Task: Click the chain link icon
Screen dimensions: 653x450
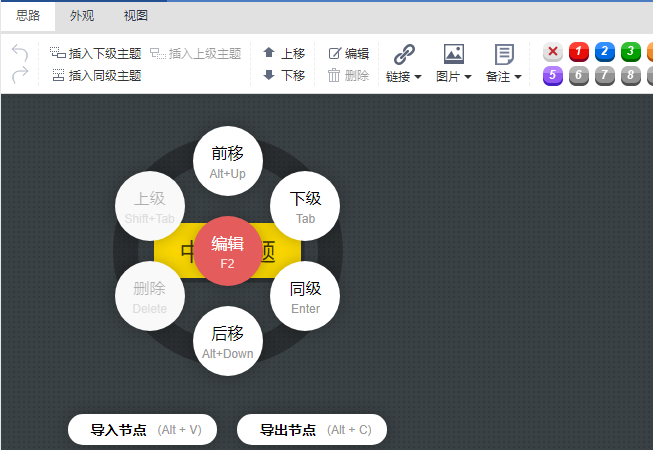Action: click(404, 54)
